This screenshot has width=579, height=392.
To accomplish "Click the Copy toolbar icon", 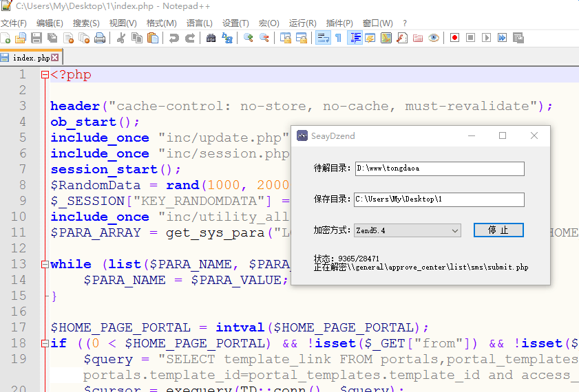I will [137, 38].
